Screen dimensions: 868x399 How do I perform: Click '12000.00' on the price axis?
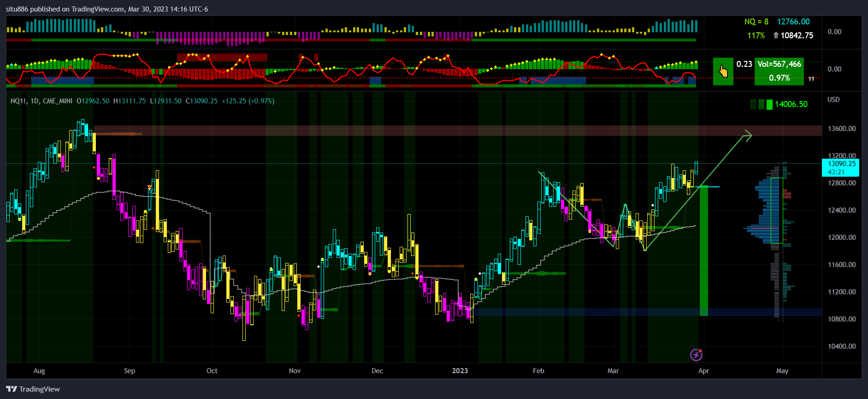[842, 238]
